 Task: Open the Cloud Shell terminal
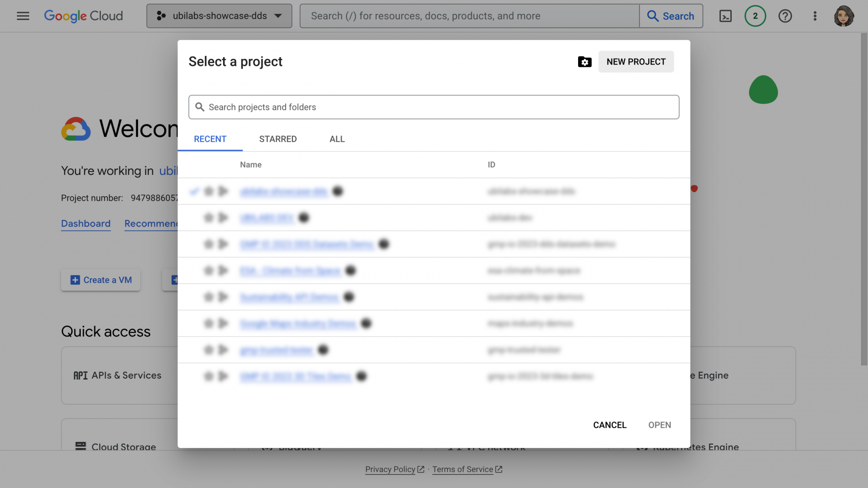coord(725,16)
